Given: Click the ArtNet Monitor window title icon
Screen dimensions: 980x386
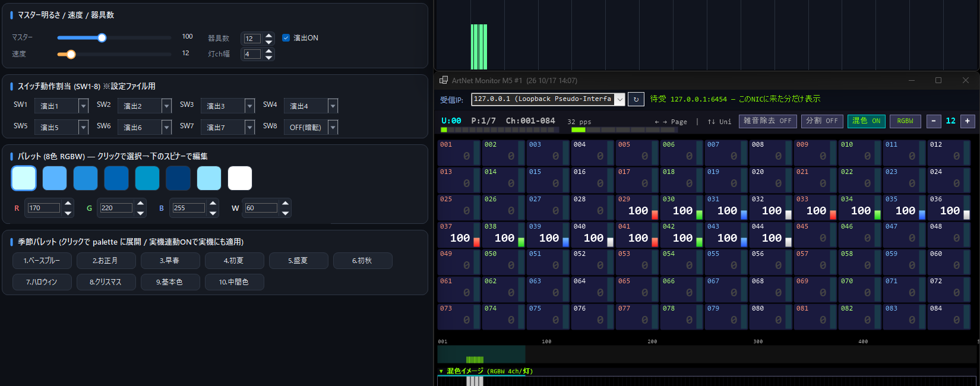Looking at the screenshot, I should pyautogui.click(x=444, y=80).
